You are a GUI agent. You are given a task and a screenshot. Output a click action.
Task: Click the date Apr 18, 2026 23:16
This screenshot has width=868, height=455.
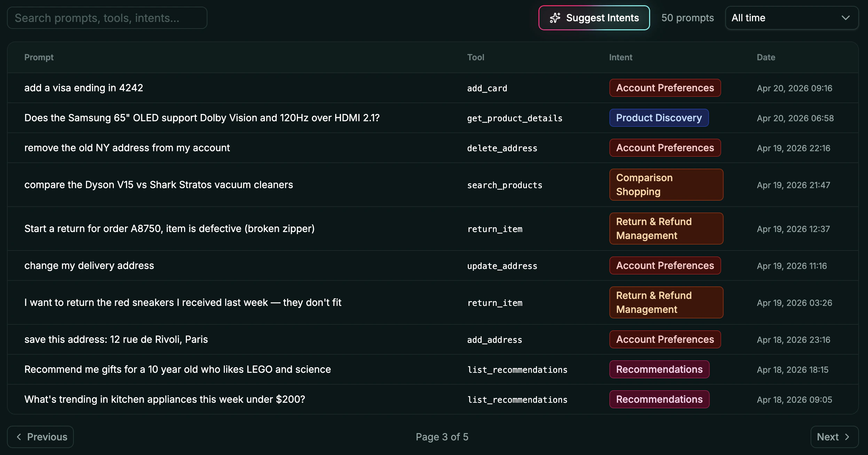tap(794, 340)
